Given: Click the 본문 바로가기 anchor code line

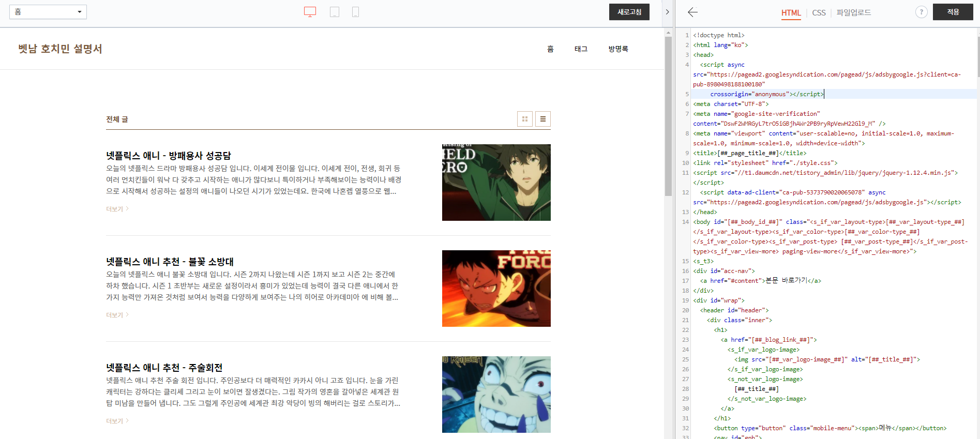Looking at the screenshot, I should pyautogui.click(x=761, y=281).
